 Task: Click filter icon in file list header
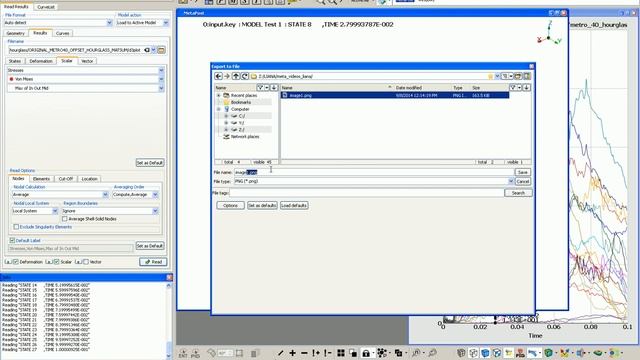[x=513, y=88]
